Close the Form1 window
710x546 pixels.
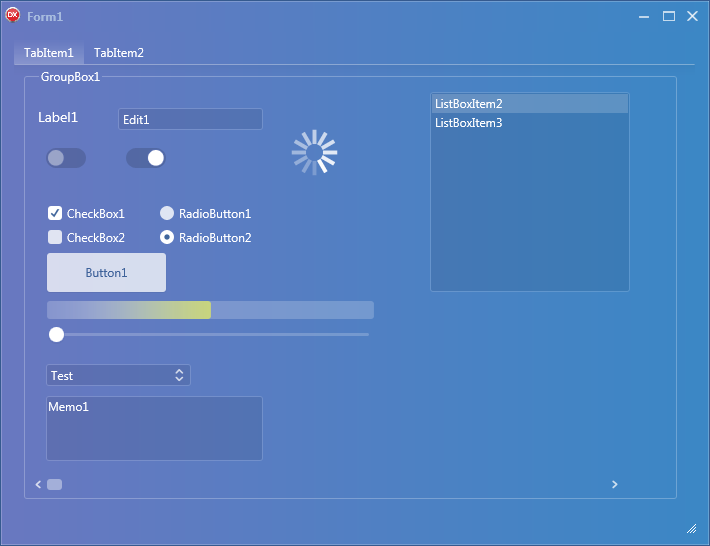point(692,16)
